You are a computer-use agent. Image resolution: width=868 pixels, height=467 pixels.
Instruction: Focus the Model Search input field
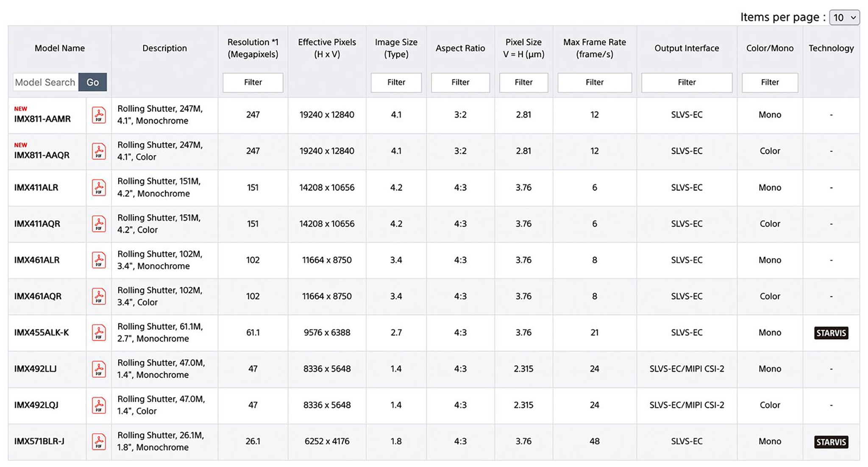pos(46,82)
